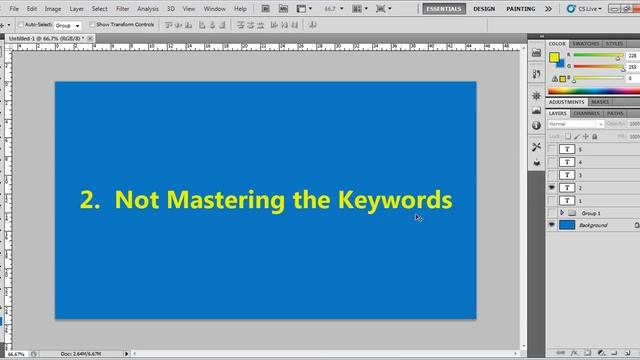This screenshot has height=360, width=640.
Task: Enable the Auto-Select checkbox
Action: click(21, 25)
